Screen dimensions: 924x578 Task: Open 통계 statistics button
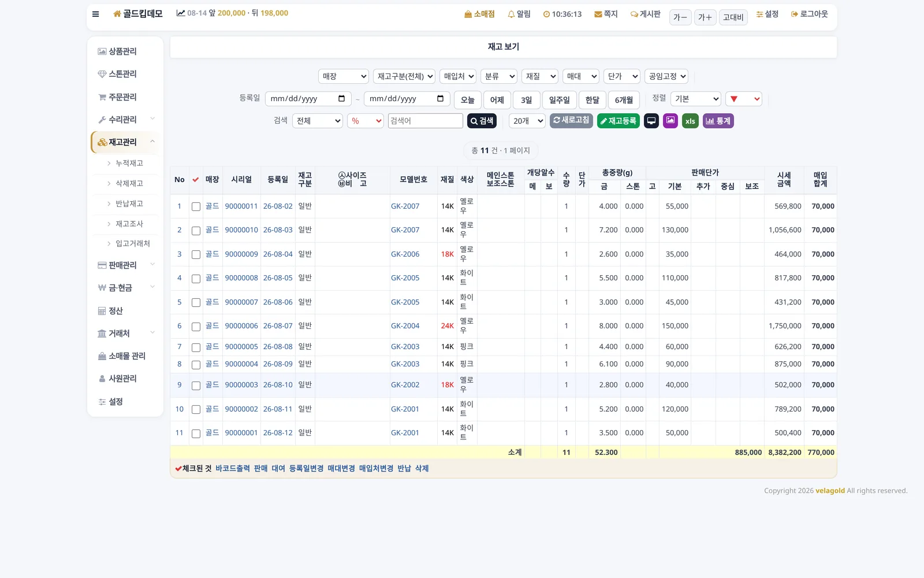point(718,121)
